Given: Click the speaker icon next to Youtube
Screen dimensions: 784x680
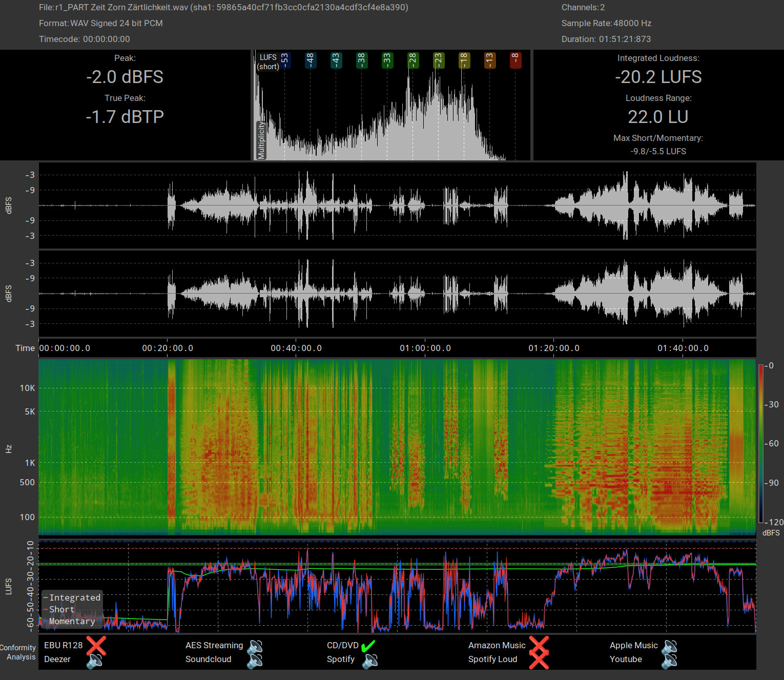Looking at the screenshot, I should click(669, 660).
